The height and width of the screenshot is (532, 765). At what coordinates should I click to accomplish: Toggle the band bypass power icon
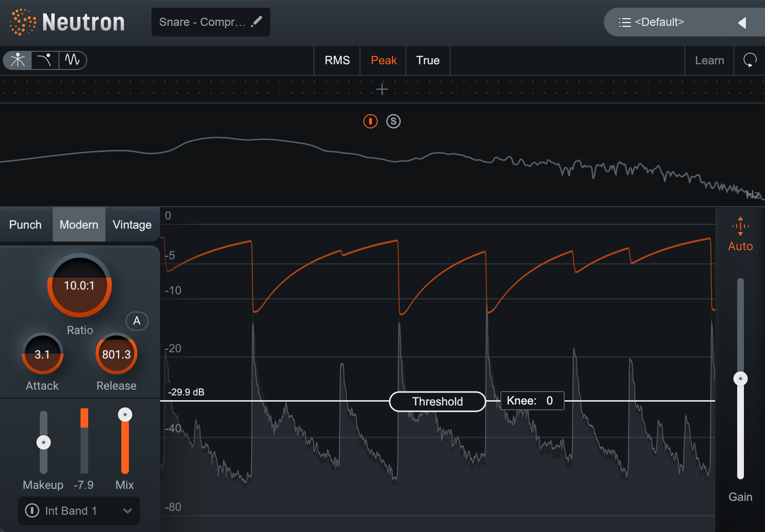pos(371,121)
